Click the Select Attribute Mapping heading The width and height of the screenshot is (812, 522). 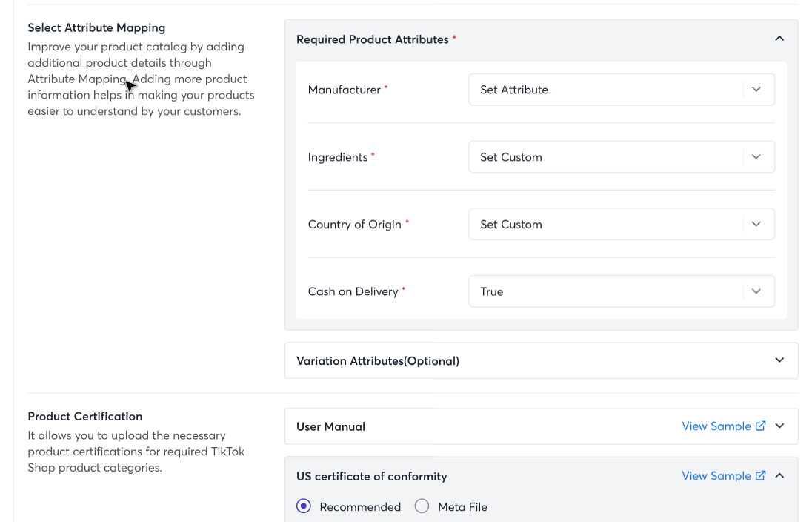[96, 28]
